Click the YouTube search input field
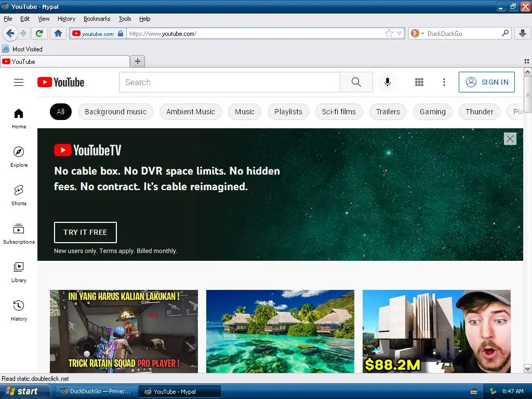The image size is (532, 399). (230, 82)
